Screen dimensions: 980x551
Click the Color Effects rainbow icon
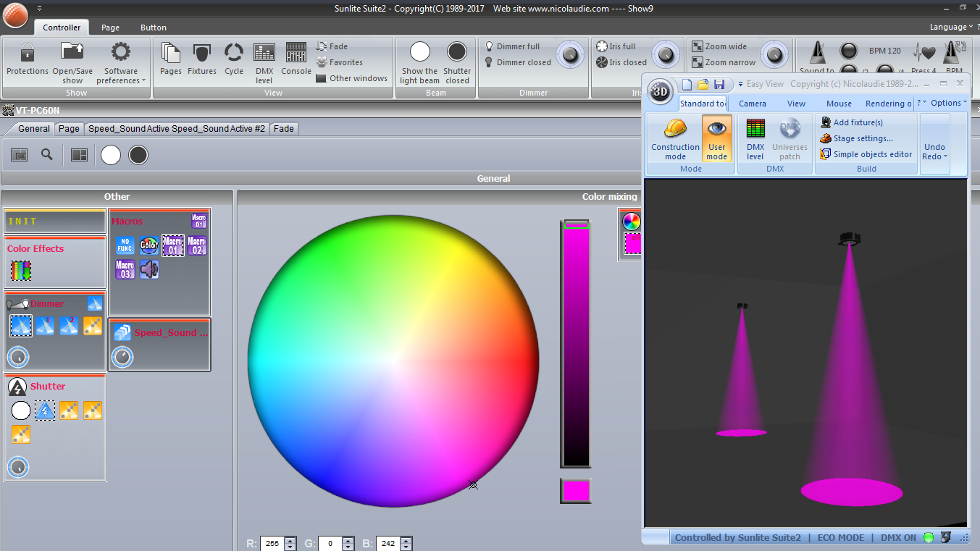pyautogui.click(x=20, y=270)
